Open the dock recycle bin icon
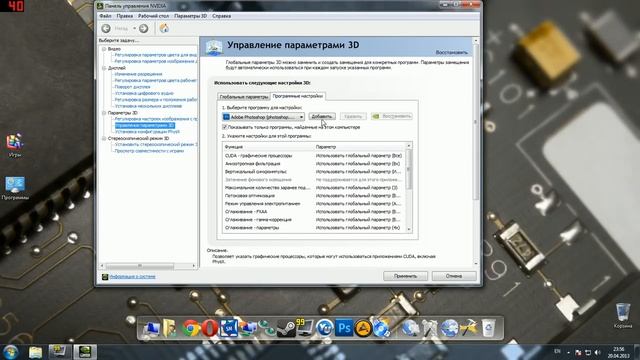 click(x=488, y=328)
